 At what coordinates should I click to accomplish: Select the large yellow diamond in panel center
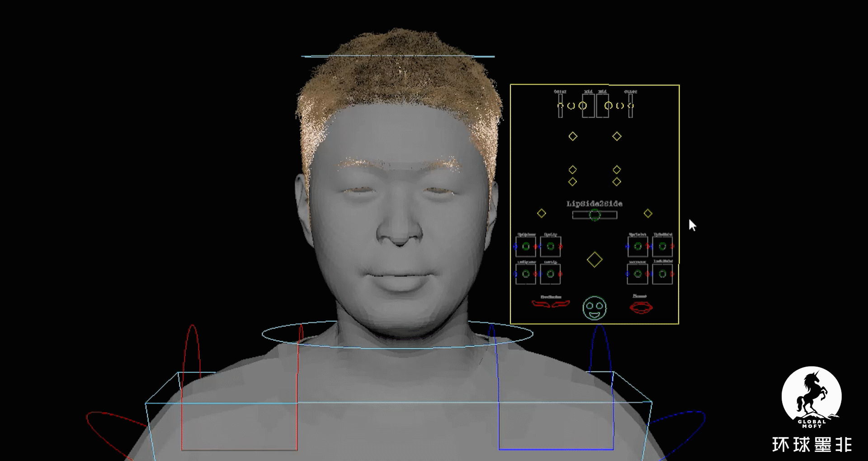[x=594, y=259]
